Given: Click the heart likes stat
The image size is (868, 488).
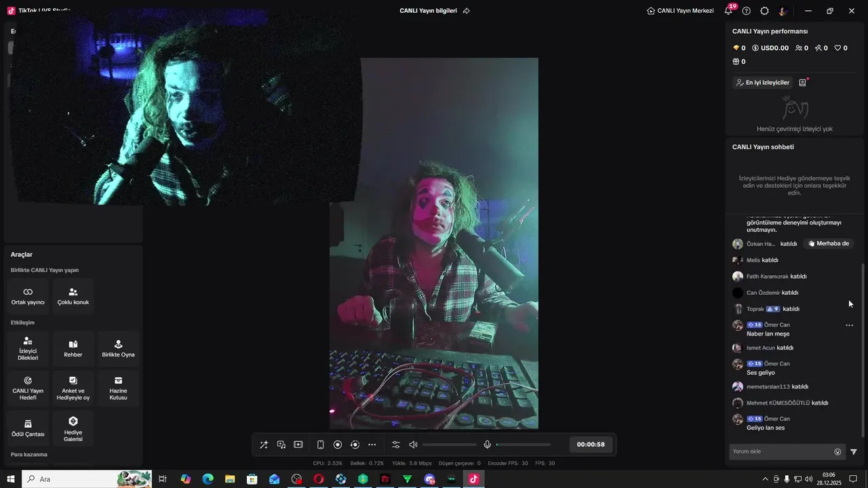Looking at the screenshot, I should (x=841, y=48).
